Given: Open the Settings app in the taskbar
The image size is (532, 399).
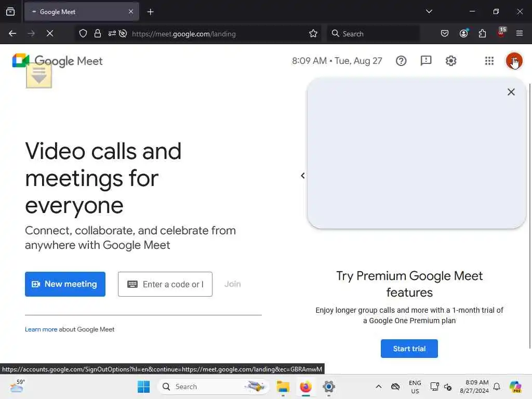Looking at the screenshot, I should click(x=329, y=387).
